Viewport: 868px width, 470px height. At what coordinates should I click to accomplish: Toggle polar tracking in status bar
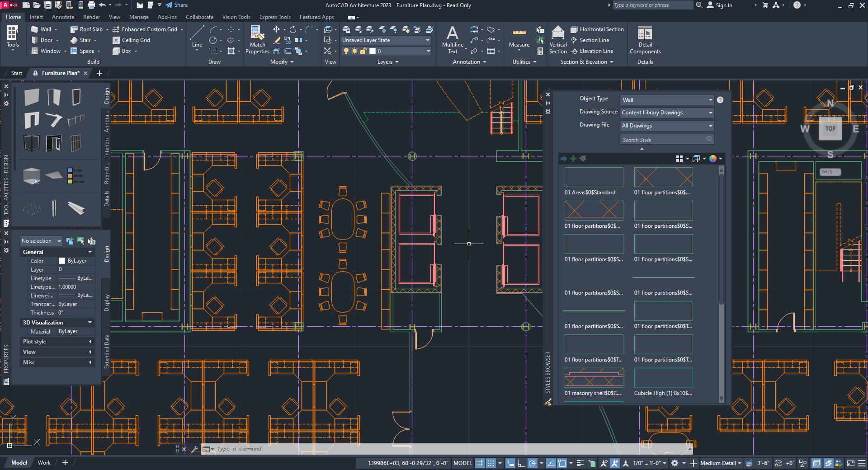(532, 463)
